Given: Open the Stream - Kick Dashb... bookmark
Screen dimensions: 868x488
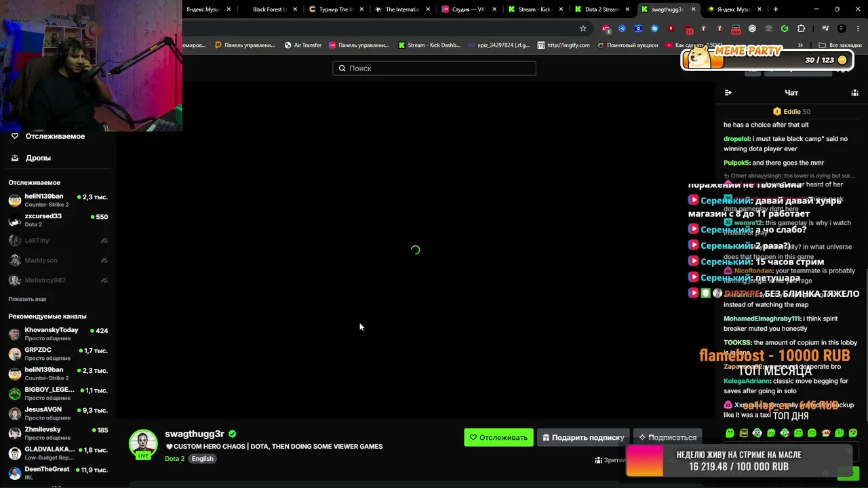Looking at the screenshot, I should click(429, 45).
